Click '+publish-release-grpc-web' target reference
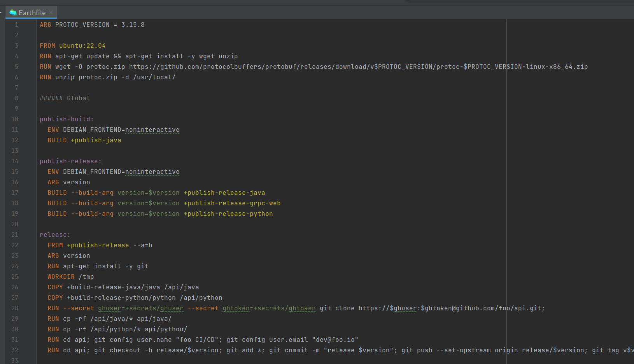634x364 pixels. coord(232,203)
